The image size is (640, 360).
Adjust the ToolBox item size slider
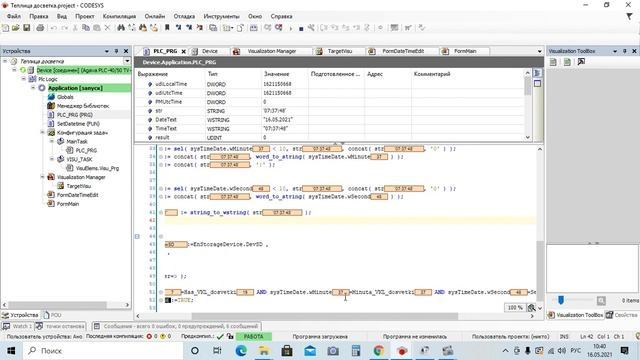pyautogui.click(x=561, y=300)
